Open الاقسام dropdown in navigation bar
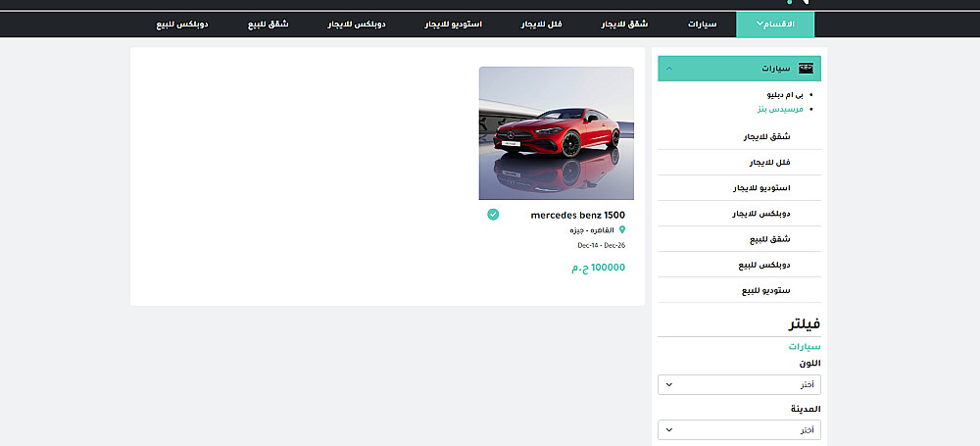Viewport: 980px width, 446px height. tap(775, 25)
